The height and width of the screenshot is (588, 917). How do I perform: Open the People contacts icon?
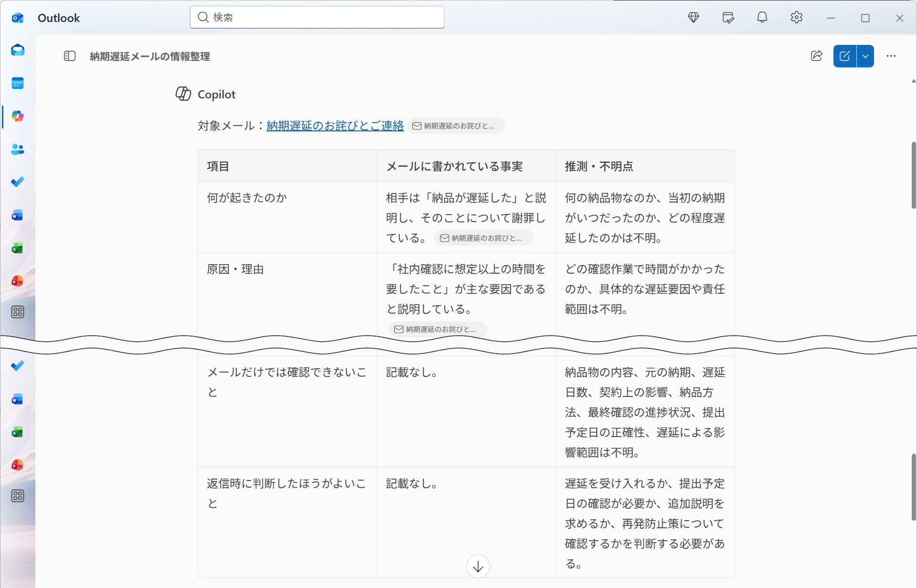pyautogui.click(x=18, y=149)
